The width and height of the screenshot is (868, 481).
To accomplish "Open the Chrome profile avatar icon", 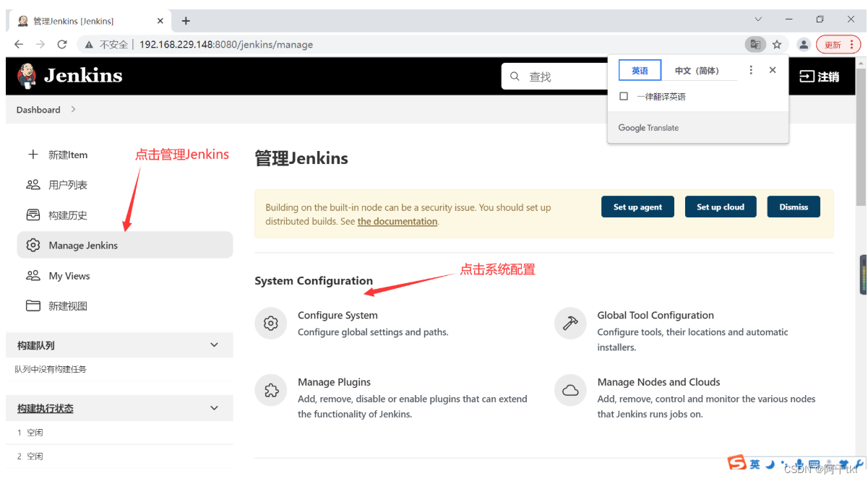I will pyautogui.click(x=804, y=45).
